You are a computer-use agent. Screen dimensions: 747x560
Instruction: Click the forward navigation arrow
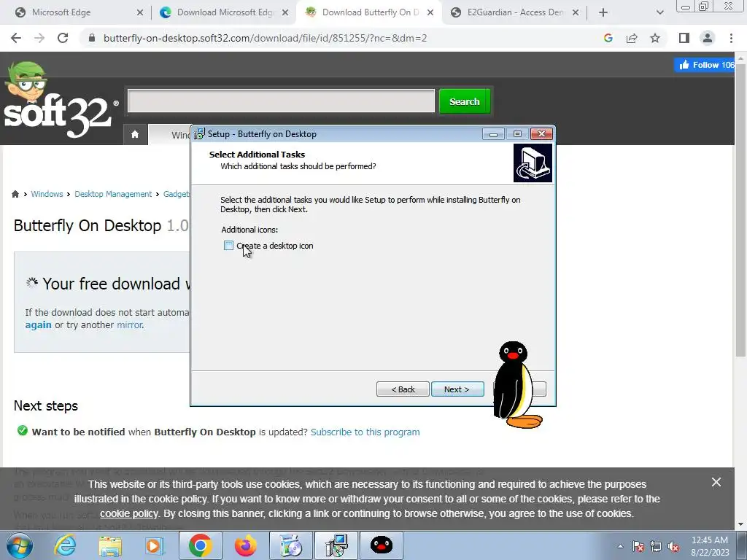point(39,38)
